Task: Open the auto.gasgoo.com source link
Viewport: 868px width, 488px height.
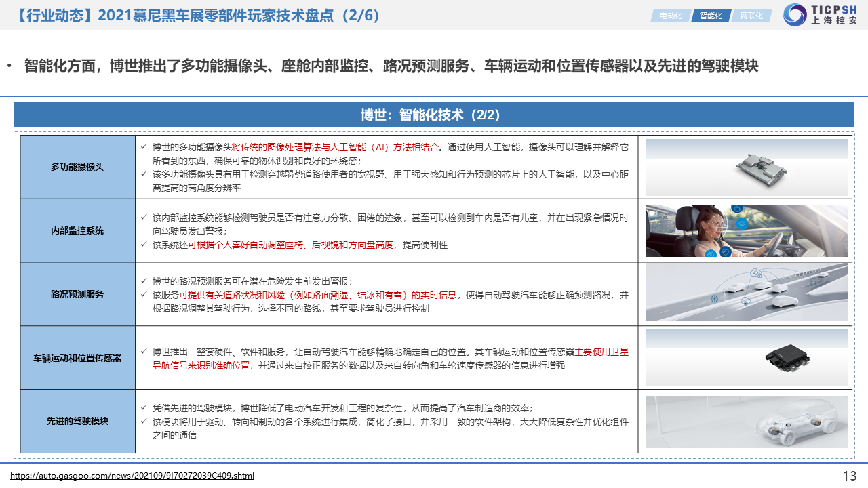Action: (x=132, y=476)
